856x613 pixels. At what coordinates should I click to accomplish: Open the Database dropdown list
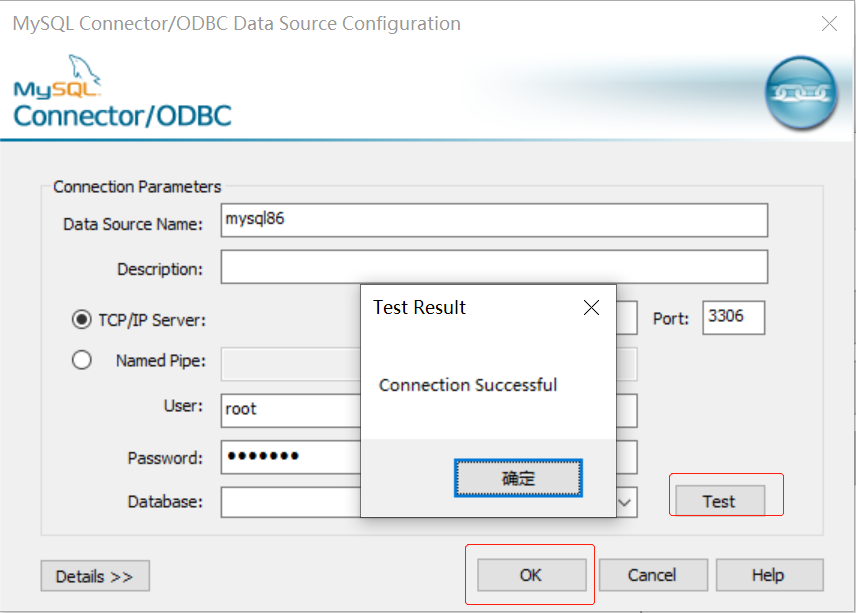pos(627,502)
